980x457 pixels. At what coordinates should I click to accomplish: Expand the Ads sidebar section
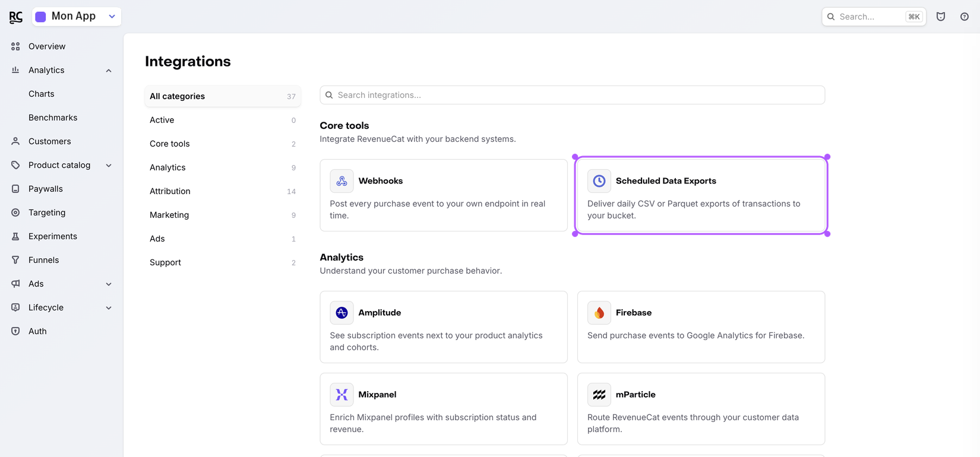point(109,284)
